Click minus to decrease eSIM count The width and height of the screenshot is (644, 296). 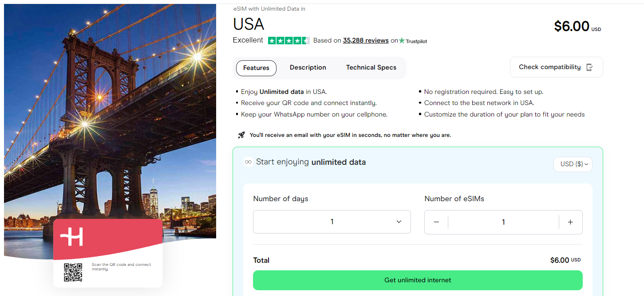coord(436,222)
